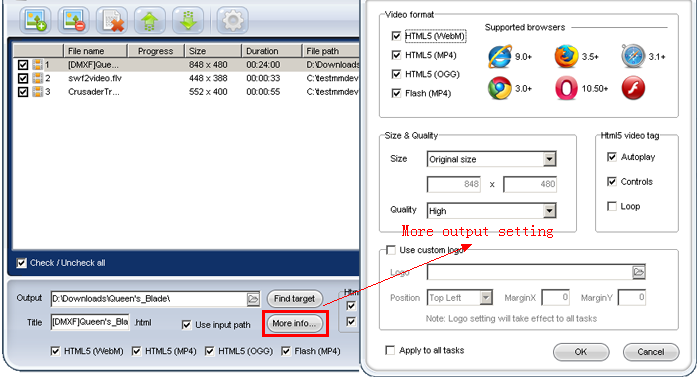The width and height of the screenshot is (699, 377).
Task: Select the duration 00:24:00 cell
Action: [263, 65]
